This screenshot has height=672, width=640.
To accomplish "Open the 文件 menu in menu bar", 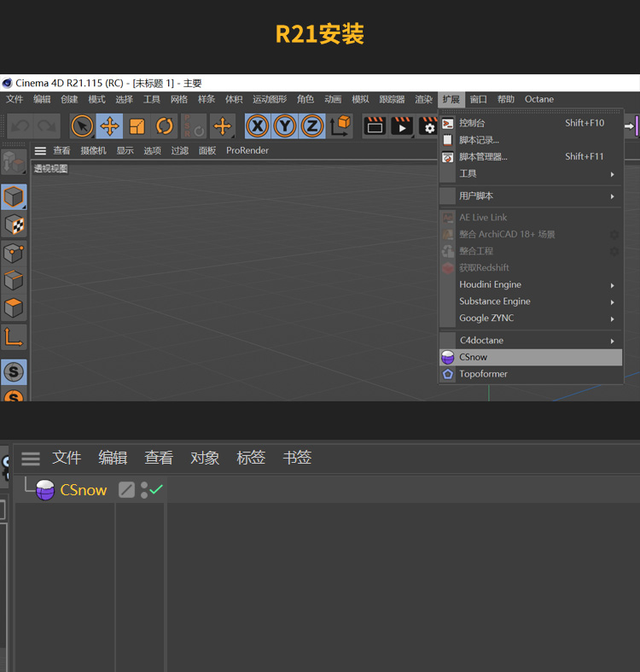I will pyautogui.click(x=15, y=99).
